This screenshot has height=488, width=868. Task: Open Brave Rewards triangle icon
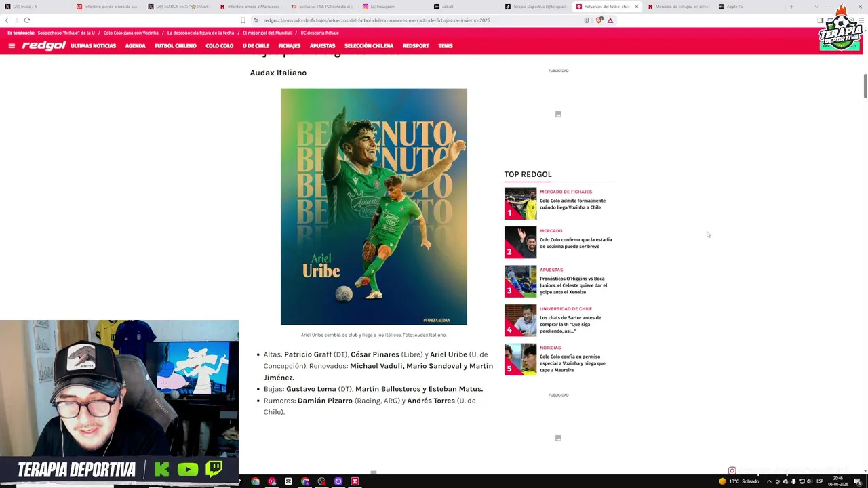[x=610, y=20]
